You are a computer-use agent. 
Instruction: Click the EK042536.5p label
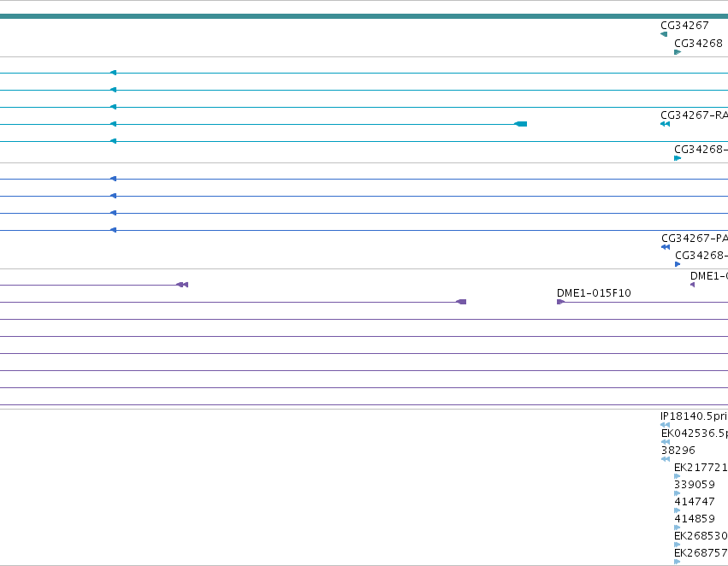coord(695,433)
